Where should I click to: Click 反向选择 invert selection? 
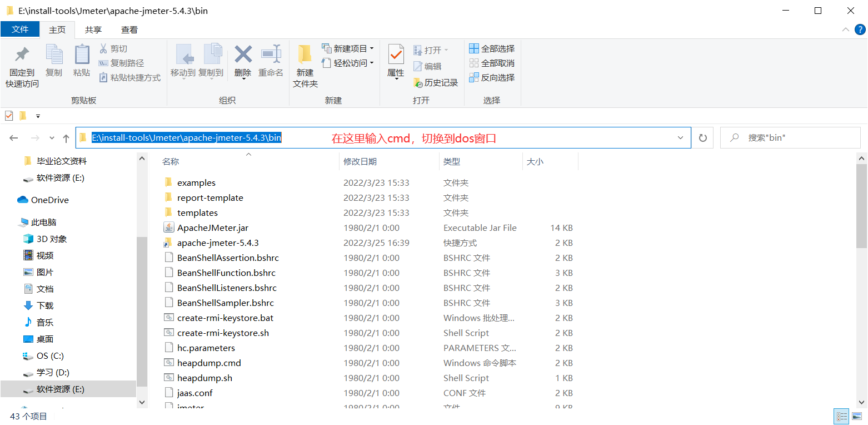point(492,78)
